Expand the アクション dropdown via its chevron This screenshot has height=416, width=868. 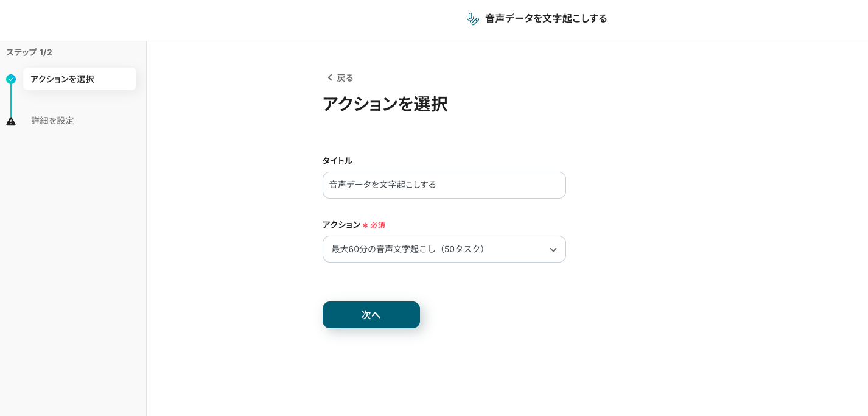pos(553,250)
